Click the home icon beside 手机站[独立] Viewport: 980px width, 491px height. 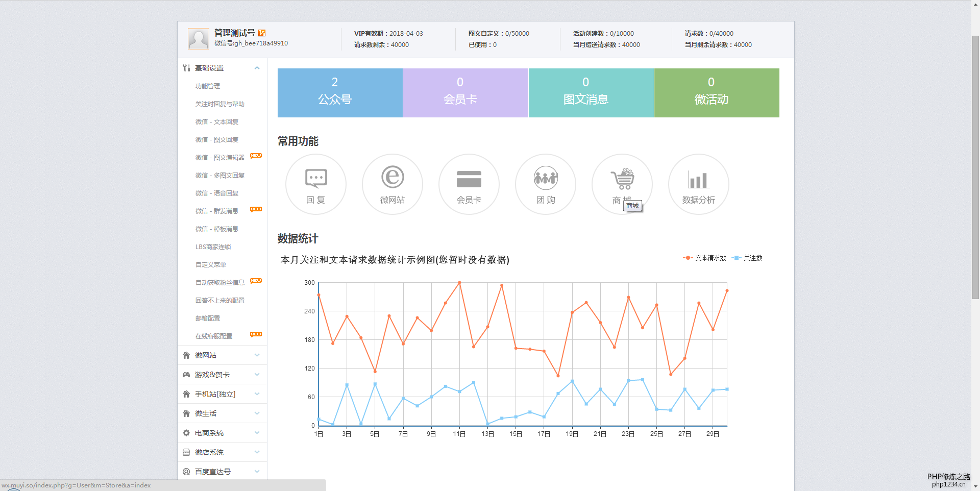coord(186,394)
